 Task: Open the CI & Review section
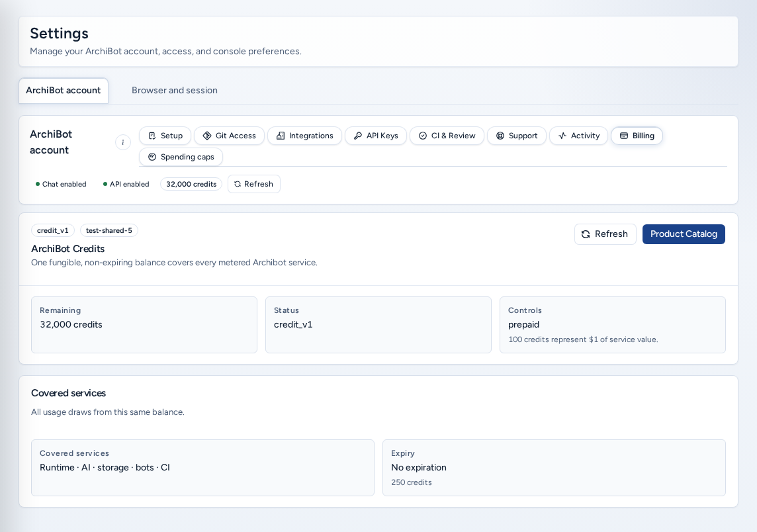pos(447,136)
